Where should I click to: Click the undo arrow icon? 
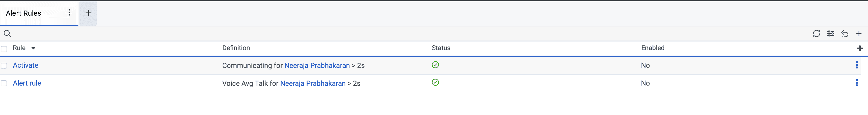tap(844, 33)
